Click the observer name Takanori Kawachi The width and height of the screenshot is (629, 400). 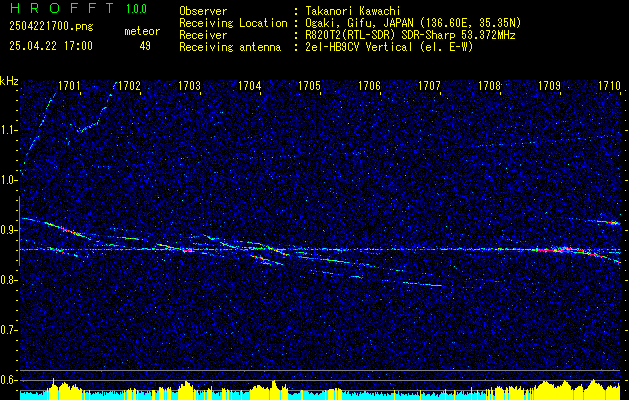click(x=353, y=12)
